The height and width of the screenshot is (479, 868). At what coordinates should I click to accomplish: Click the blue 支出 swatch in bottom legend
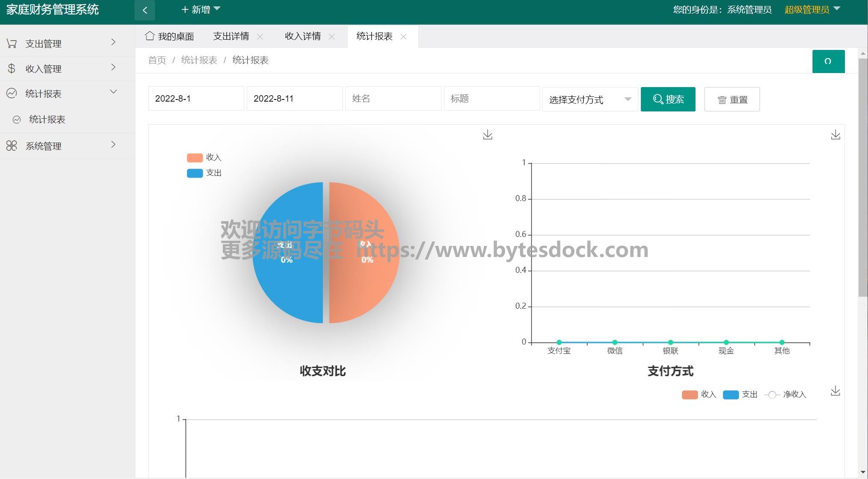pyautogui.click(x=731, y=394)
